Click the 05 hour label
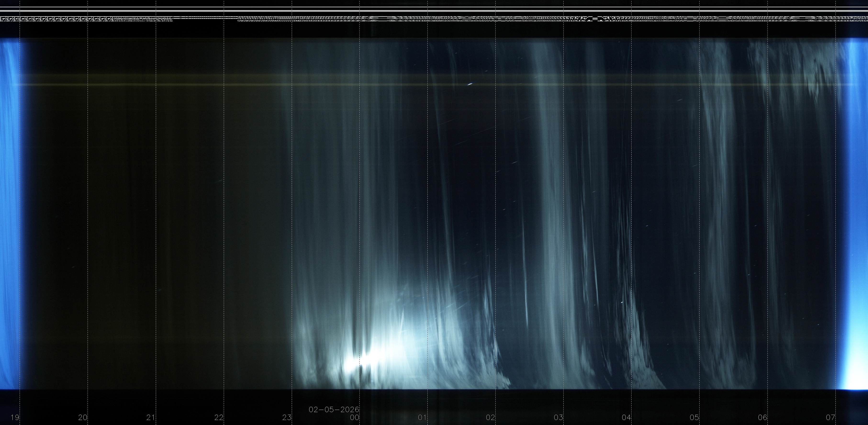868x425 pixels. [694, 418]
